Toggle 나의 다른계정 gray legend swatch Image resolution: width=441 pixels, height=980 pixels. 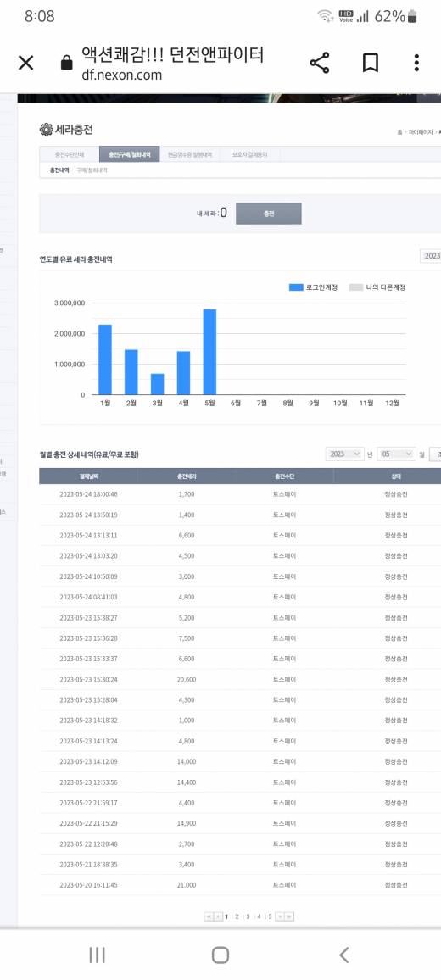[x=355, y=287]
